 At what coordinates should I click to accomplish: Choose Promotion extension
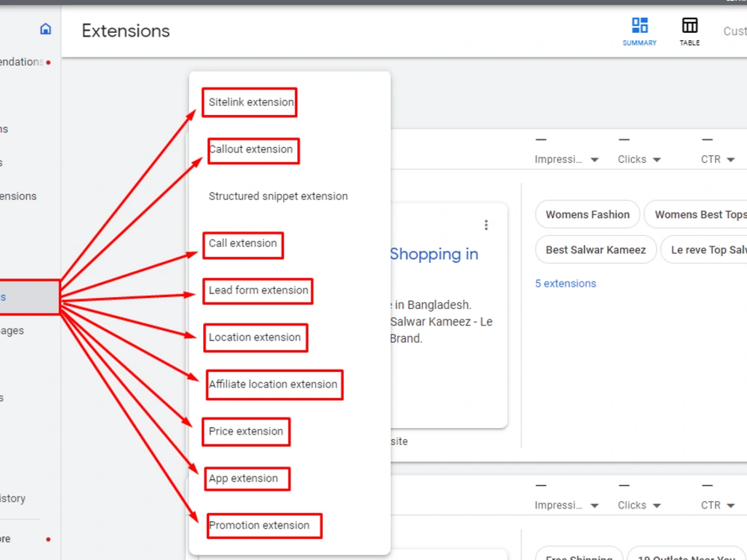click(x=259, y=525)
